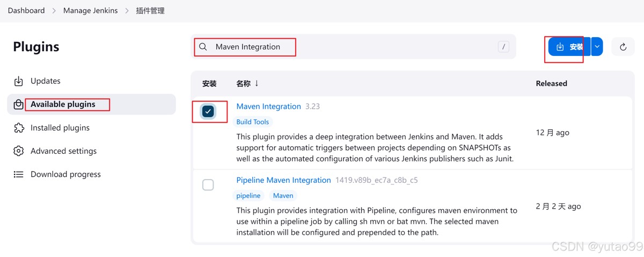Expand the install button dropdown arrow

(597, 47)
